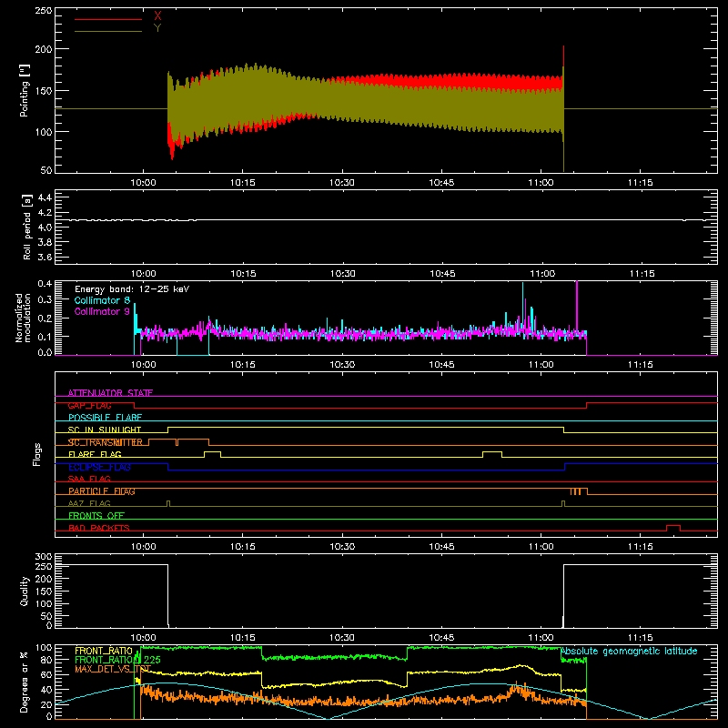Image resolution: width=728 pixels, height=728 pixels.
Task: Click the olive Y legend line sample
Action: point(108,31)
